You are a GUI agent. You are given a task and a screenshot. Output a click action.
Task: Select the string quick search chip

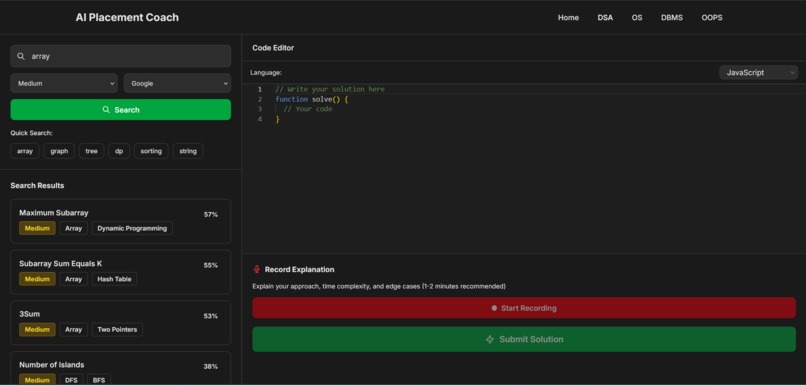coord(188,151)
